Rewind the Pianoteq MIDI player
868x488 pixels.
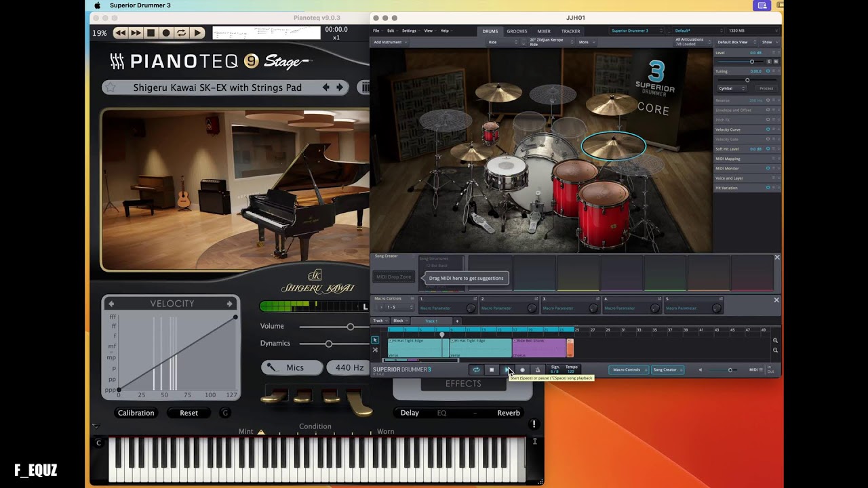coord(121,33)
